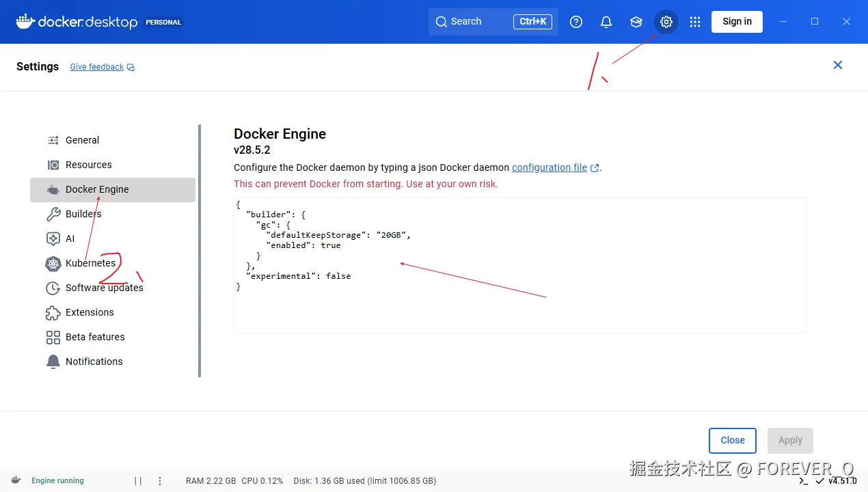Screen dimensions: 868x492
Task: Go to the Builders settings section
Action: point(83,214)
